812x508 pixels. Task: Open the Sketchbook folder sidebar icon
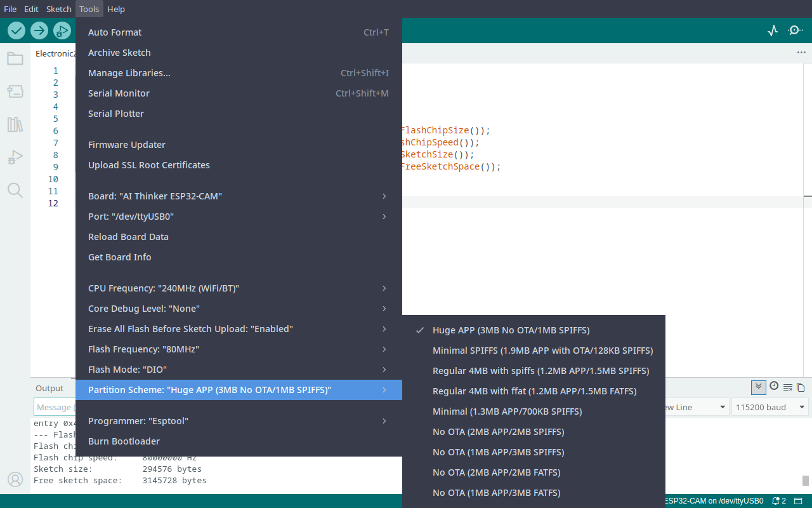pyautogui.click(x=15, y=58)
